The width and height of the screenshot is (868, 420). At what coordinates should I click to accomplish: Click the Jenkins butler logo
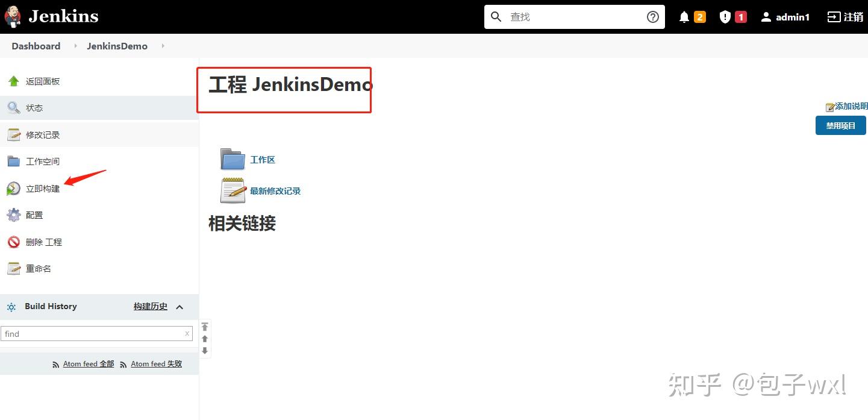click(13, 16)
